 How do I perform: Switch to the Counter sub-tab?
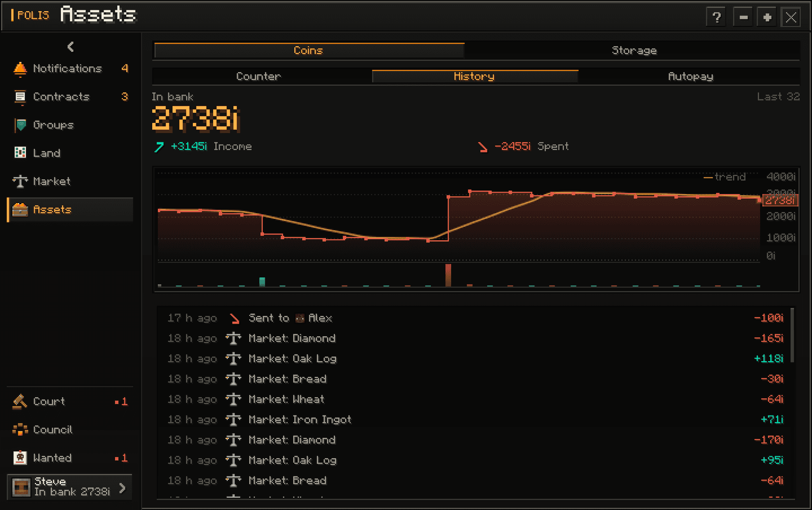[x=258, y=76]
